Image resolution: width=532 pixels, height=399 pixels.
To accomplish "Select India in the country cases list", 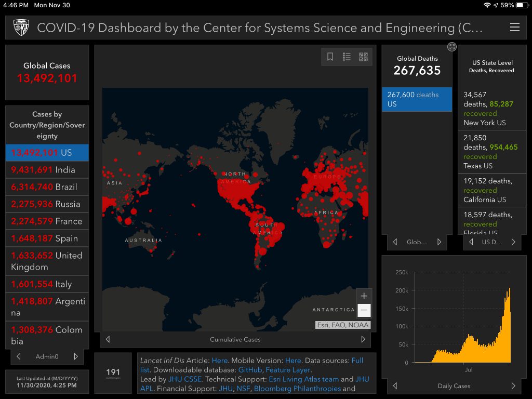I will [x=47, y=170].
